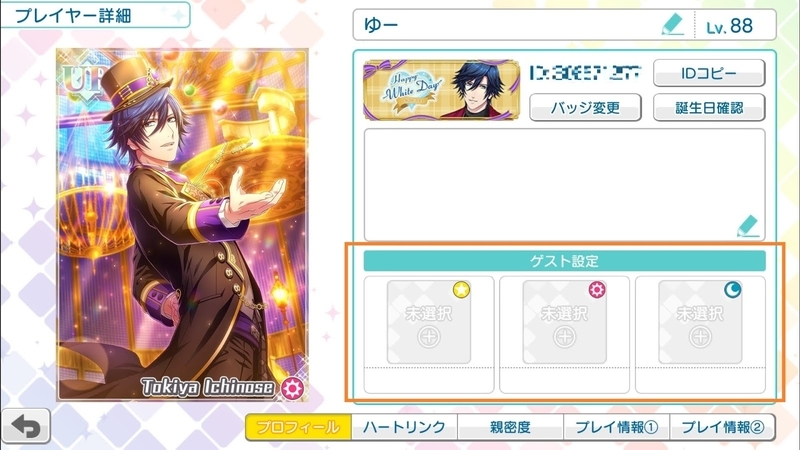This screenshot has width=800, height=450.
Task: Copy player ID with IDコピー button
Action: 709,73
